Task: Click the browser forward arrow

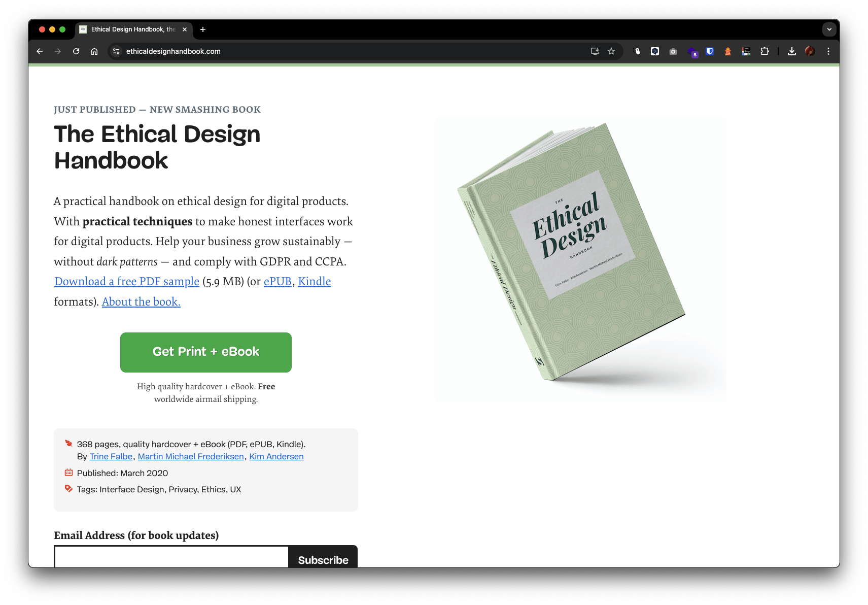Action: click(x=58, y=51)
